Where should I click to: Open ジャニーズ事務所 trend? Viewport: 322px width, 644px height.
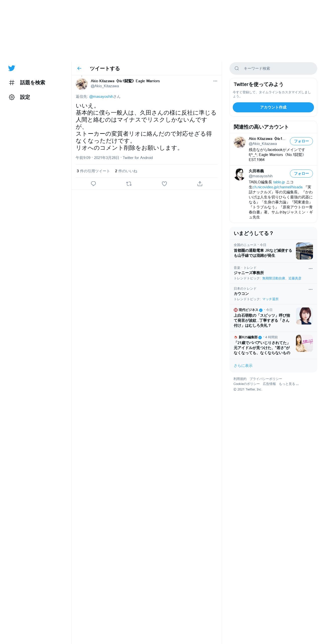point(249,273)
